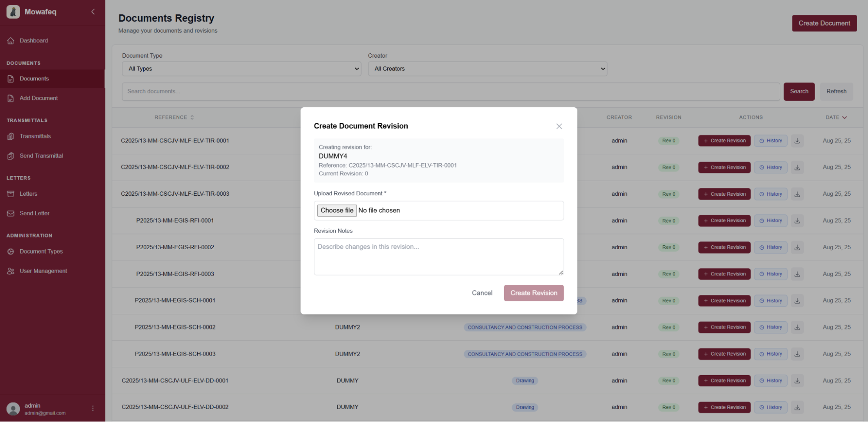The height and width of the screenshot is (422, 868).
Task: Open Document Types via its gear icon
Action: [x=11, y=251]
